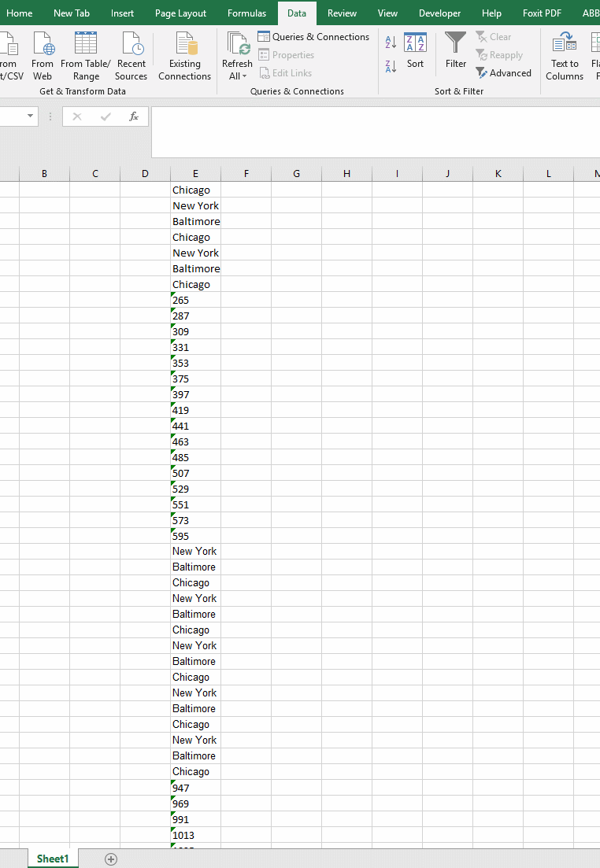Click Edit Links
This screenshot has height=868, width=600.
tap(285, 73)
